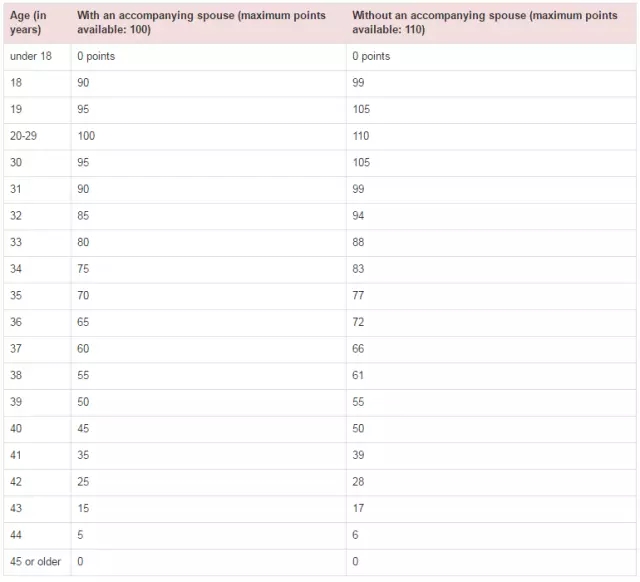Click the value 17 for age 43
This screenshot has width=640, height=582.
tap(358, 508)
